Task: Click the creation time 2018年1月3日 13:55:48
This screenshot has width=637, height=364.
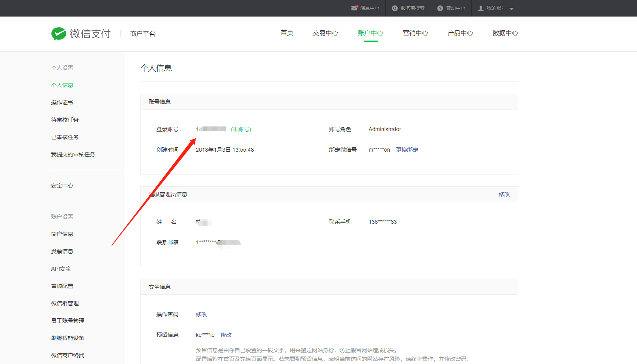Action: tap(225, 150)
